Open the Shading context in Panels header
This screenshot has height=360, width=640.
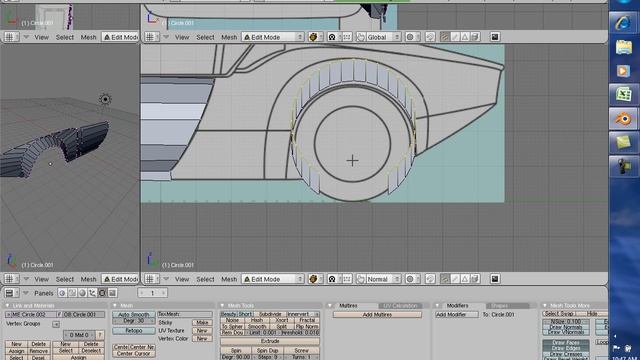[82, 293]
